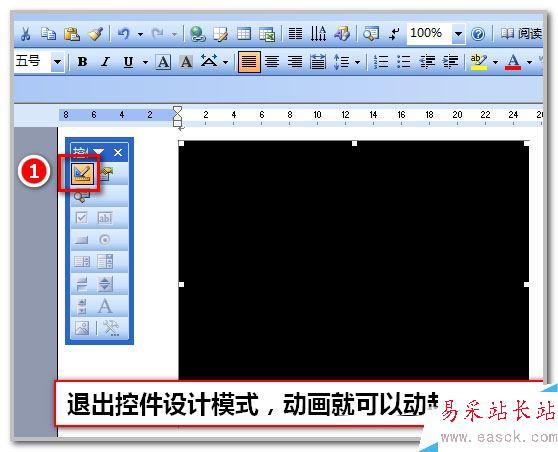Click the line spacing icon
Image resolution: width=558 pixels, height=452 pixels.
[x=342, y=62]
